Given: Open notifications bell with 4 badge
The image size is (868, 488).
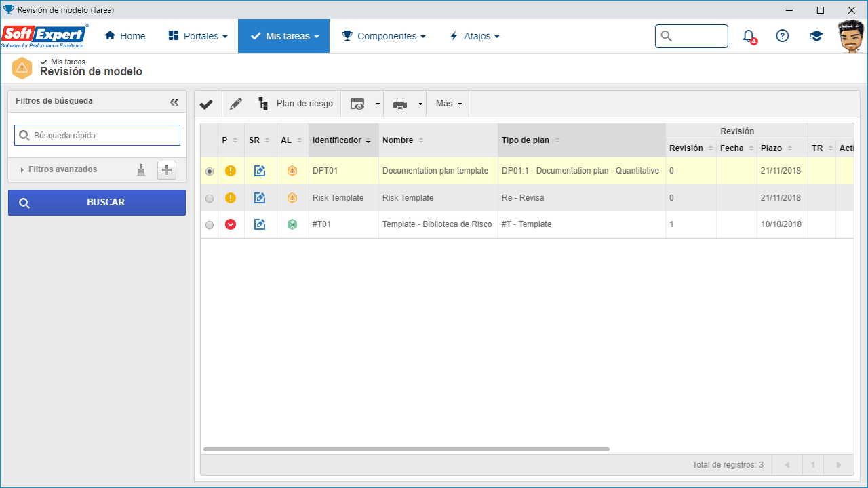Looking at the screenshot, I should pyautogui.click(x=749, y=36).
